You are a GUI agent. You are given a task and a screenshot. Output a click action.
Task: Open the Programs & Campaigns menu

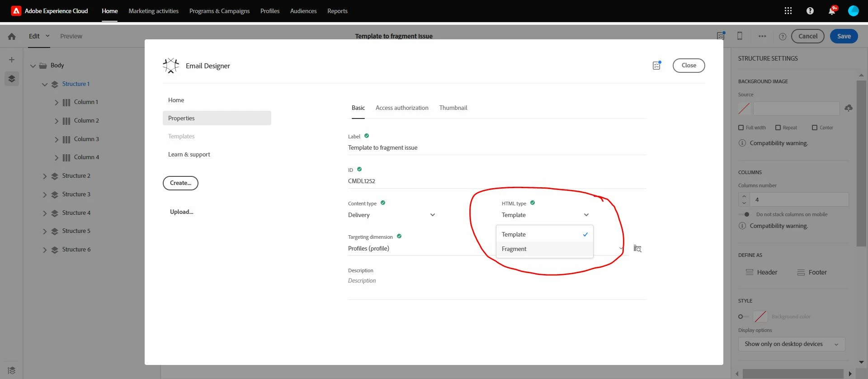219,11
